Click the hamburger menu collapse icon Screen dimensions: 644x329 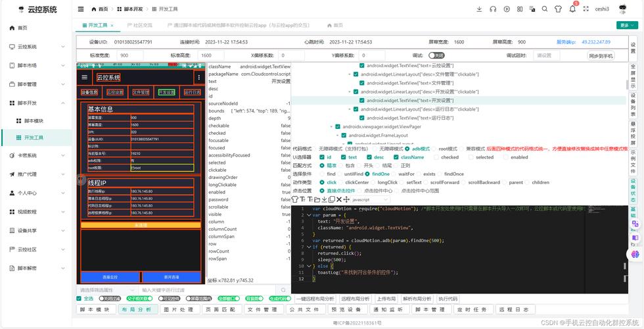pos(81,9)
